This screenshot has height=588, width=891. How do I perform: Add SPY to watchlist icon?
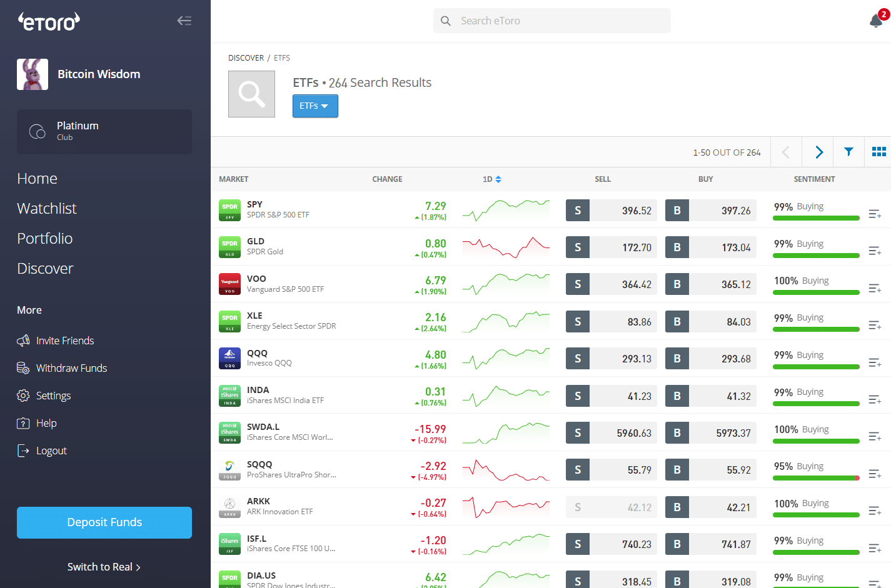click(875, 214)
